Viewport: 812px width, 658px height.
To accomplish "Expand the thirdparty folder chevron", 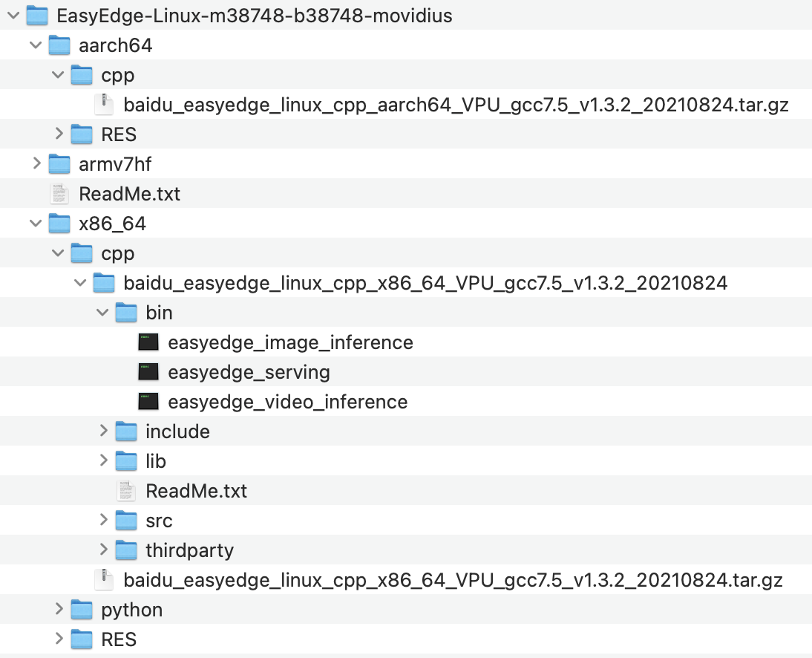I will [104, 550].
